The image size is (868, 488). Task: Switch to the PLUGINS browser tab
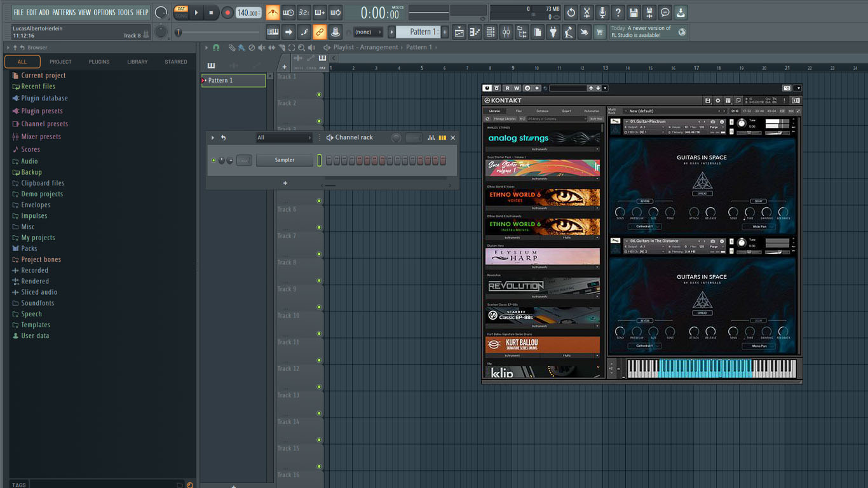click(x=99, y=62)
